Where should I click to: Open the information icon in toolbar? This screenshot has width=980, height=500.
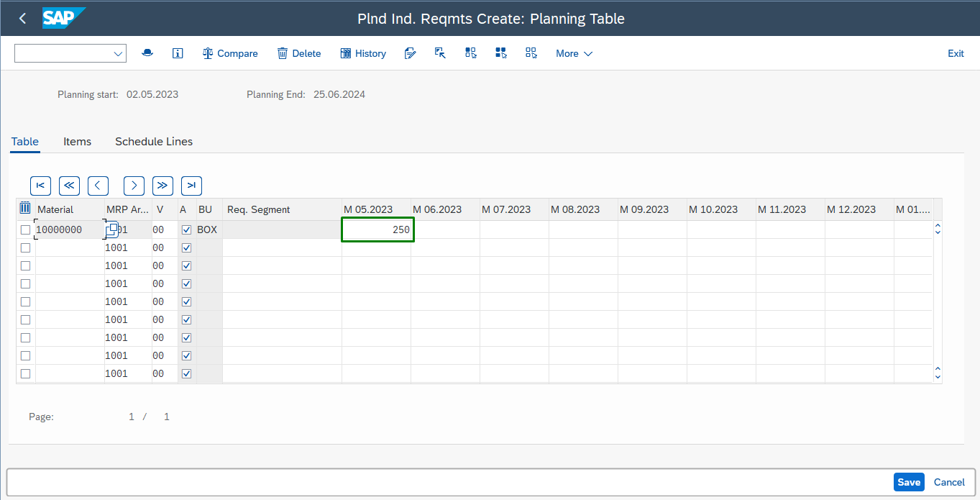coord(178,53)
